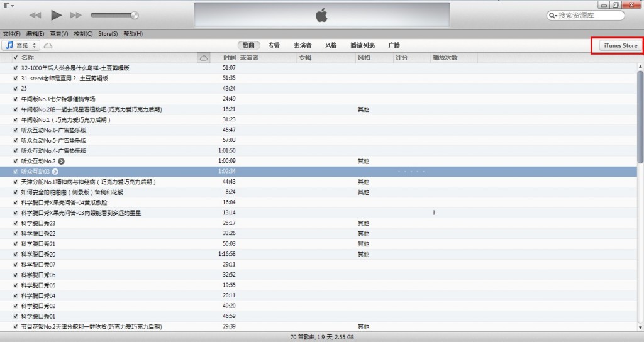644x342 pixels.
Task: Skip to the next track
Action: pos(76,15)
